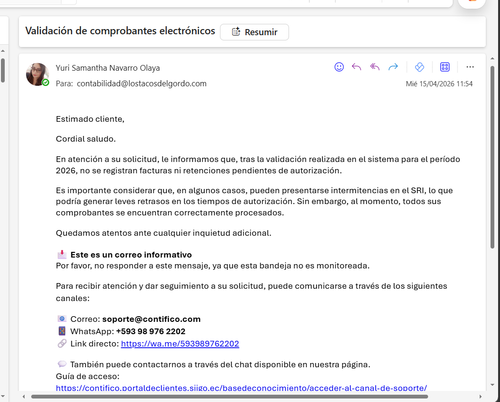500x402 pixels.
Task: Click the mail icon beside Correo
Action: point(62,319)
